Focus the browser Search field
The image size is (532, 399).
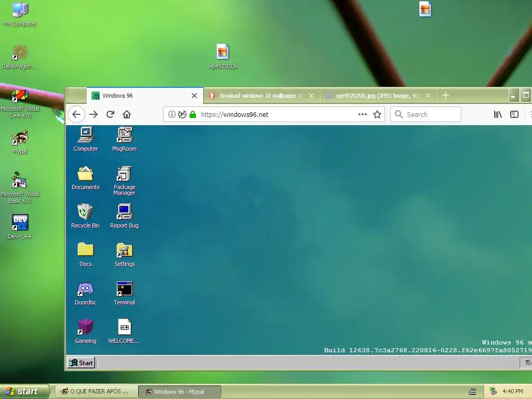425,114
